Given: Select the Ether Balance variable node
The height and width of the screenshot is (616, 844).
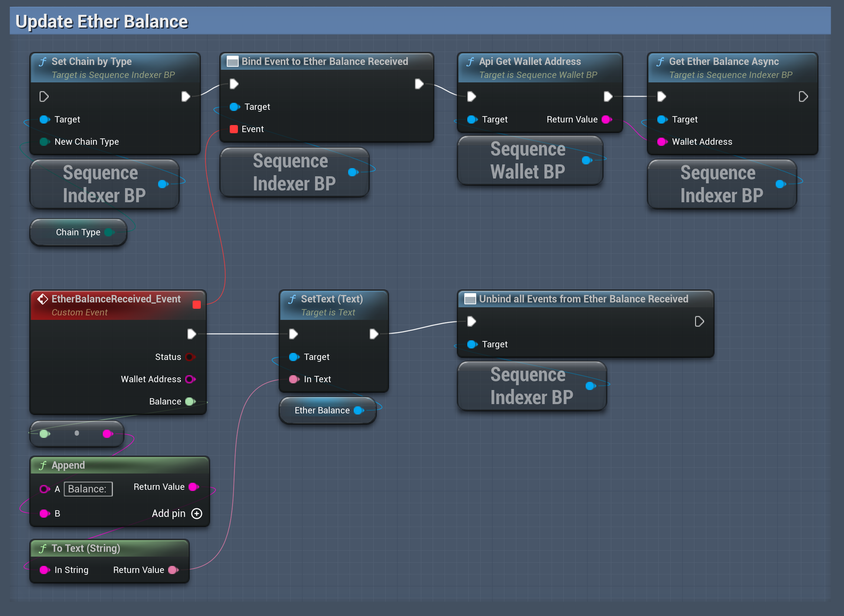Looking at the screenshot, I should [321, 410].
